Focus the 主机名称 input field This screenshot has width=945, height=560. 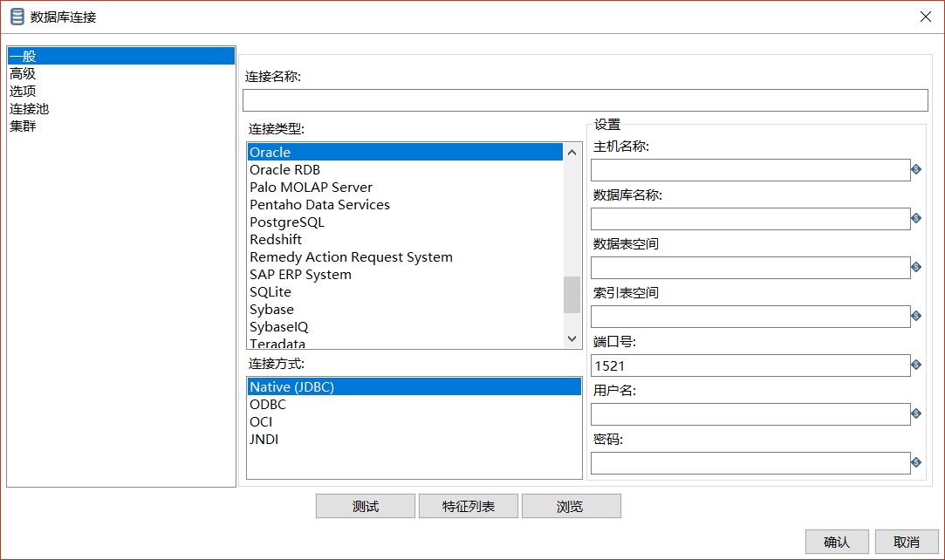click(750, 170)
